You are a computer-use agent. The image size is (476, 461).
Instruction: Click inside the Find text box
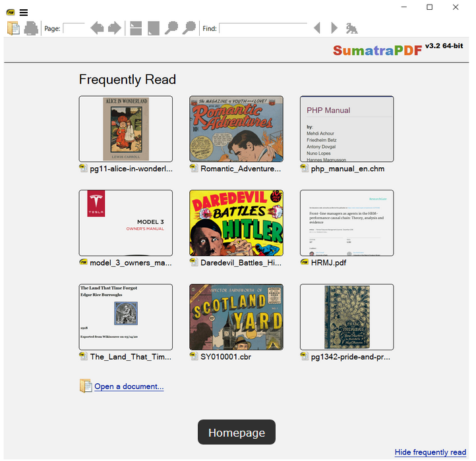(263, 28)
